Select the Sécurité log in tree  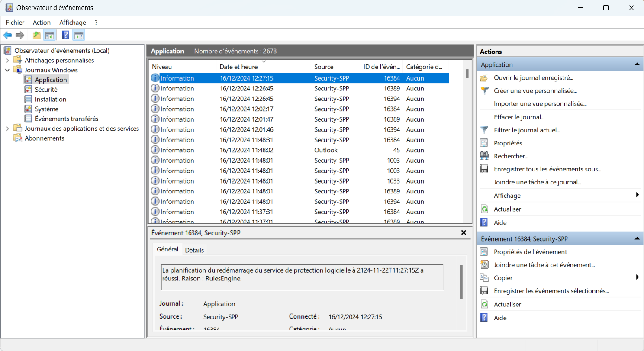[46, 90]
